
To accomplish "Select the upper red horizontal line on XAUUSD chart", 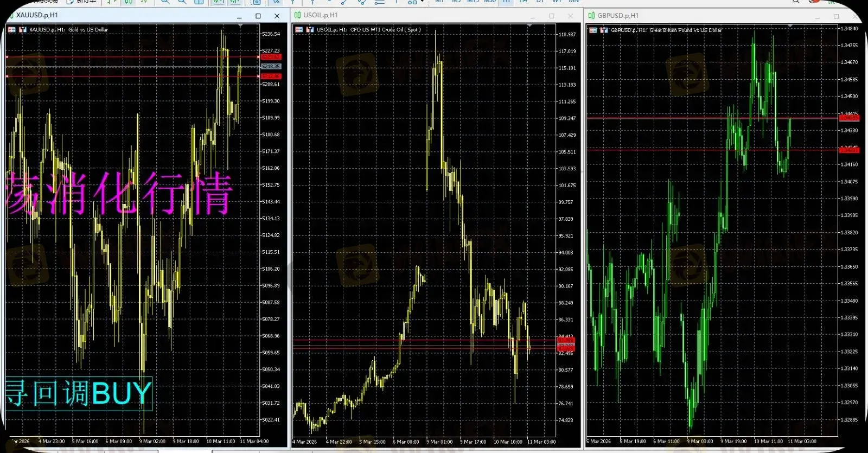I will [x=133, y=57].
